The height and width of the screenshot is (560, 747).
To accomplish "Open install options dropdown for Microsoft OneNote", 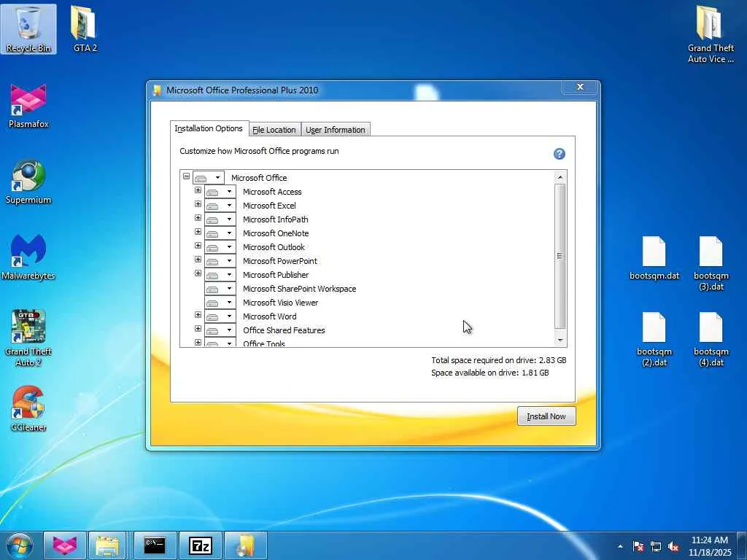I will coord(220,233).
